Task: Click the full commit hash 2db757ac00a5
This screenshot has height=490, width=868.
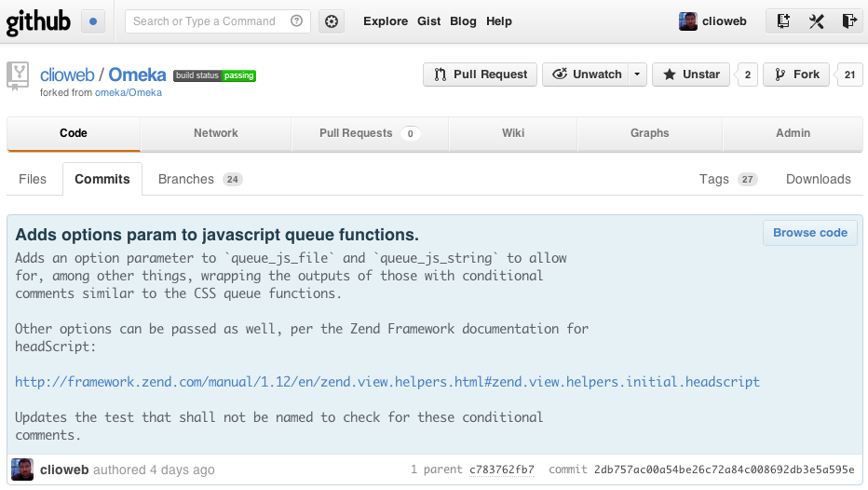Action: pos(724,470)
